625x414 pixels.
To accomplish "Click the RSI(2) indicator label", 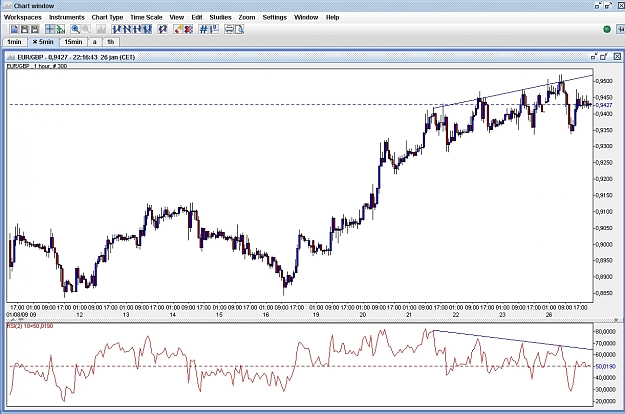I will pos(30,326).
